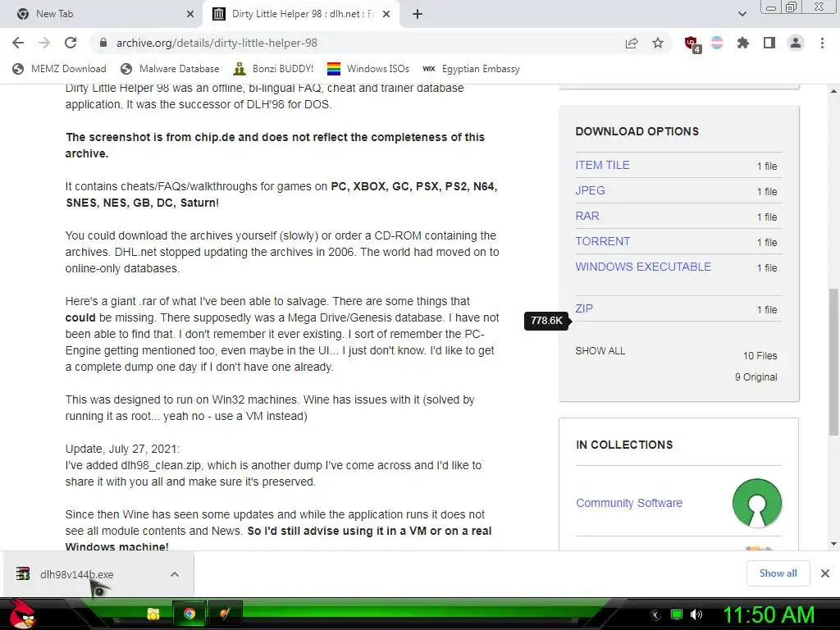This screenshot has width=840, height=630.
Task: Download the ZIP file option
Action: 584,308
